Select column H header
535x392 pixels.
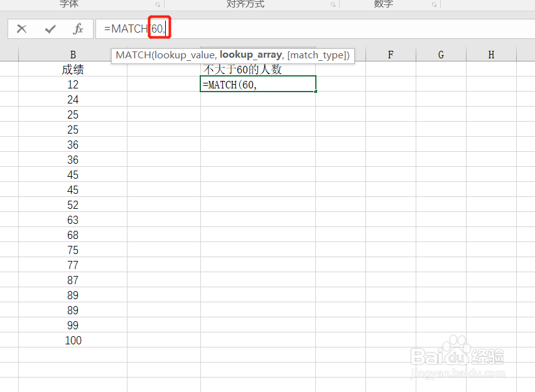491,55
